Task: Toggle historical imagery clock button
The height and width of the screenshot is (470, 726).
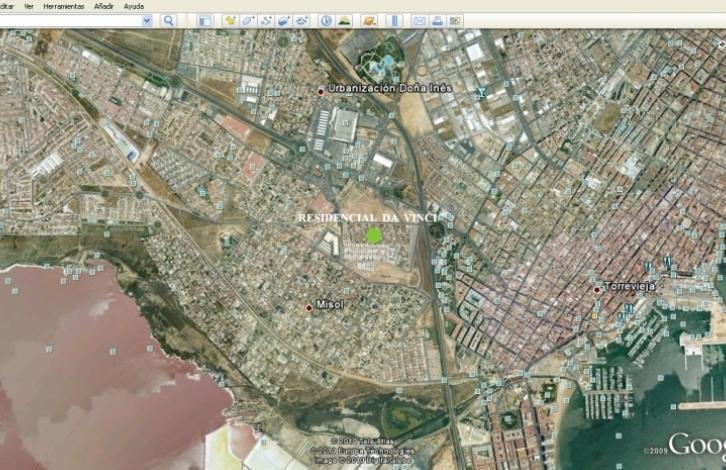Action: click(x=326, y=20)
